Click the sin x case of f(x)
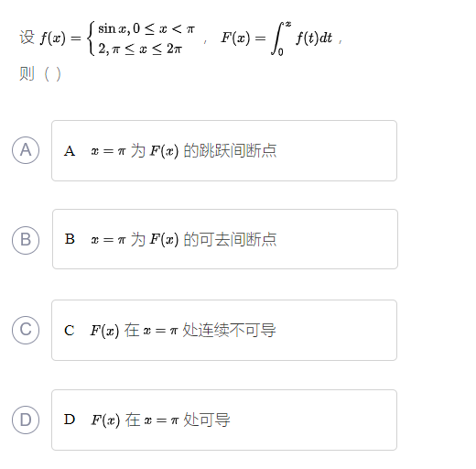This screenshot has width=476, height=469. 146,28
